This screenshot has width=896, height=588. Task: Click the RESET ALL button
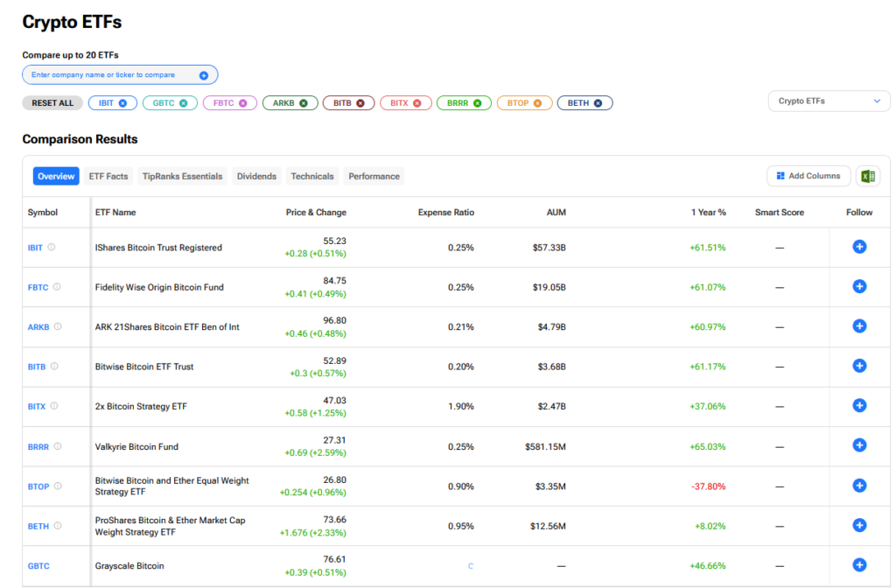pos(52,103)
